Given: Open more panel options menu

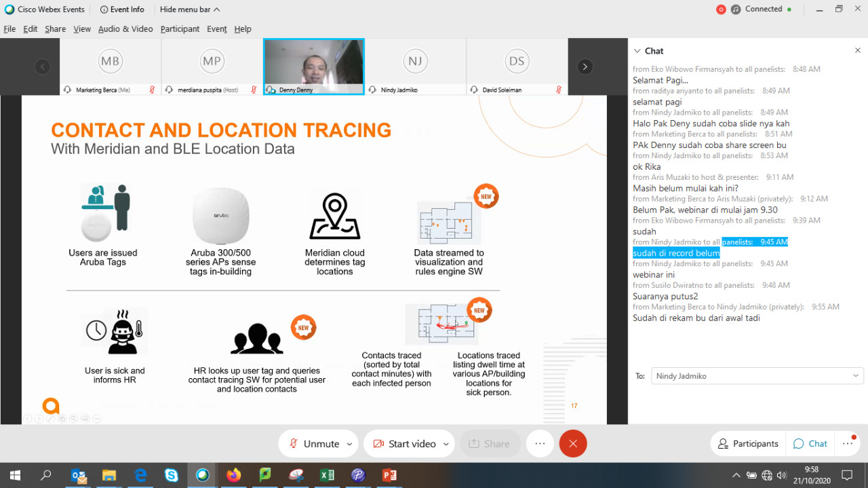Looking at the screenshot, I should pos(848,444).
